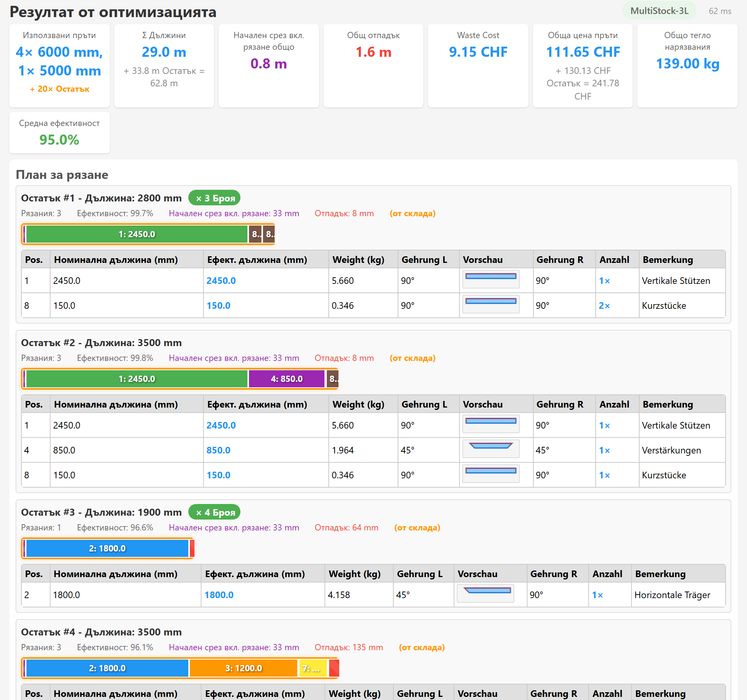Click the Vorschau preview of the 1800.0 Horizontale Träger
The height and width of the screenshot is (700, 747).
[x=485, y=594]
